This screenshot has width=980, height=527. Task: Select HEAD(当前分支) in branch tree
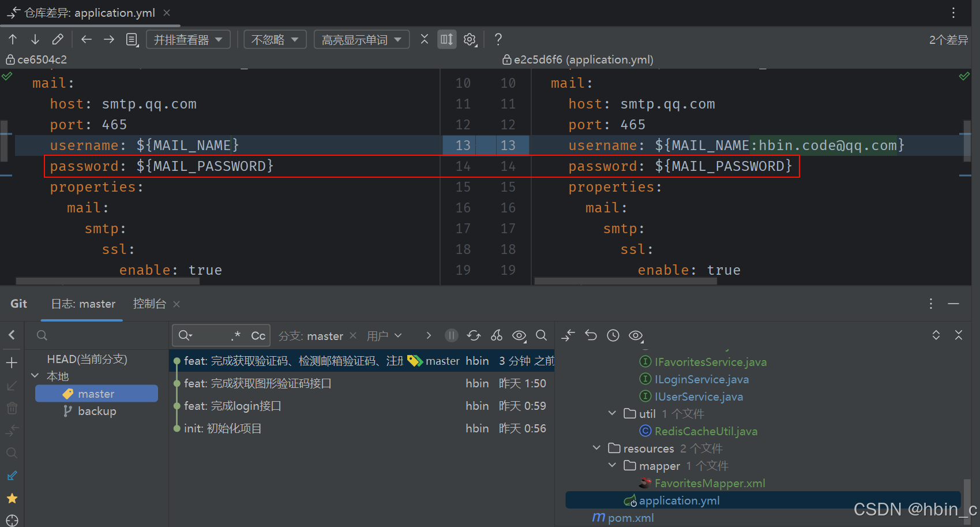point(87,359)
